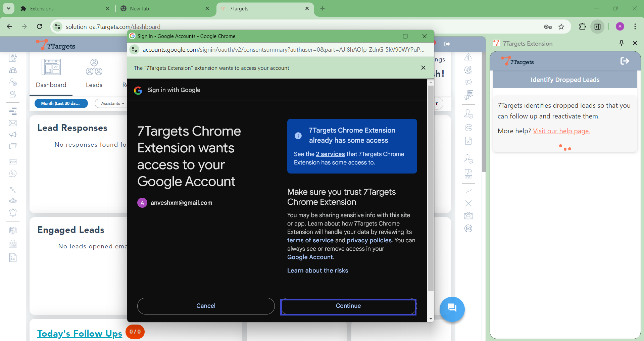Dismiss the extension access notification bar
This screenshot has height=341, width=644.
click(x=423, y=68)
